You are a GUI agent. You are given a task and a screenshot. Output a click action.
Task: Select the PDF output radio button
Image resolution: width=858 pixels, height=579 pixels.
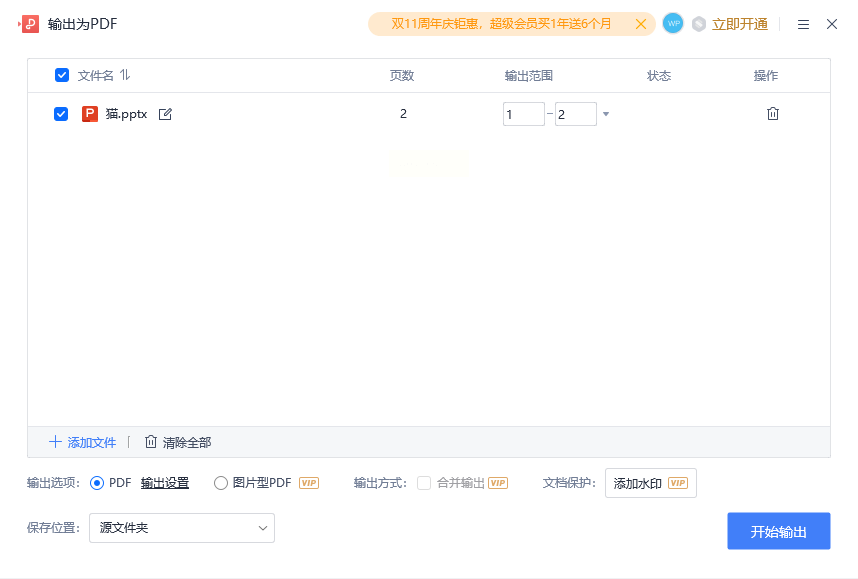coord(97,483)
